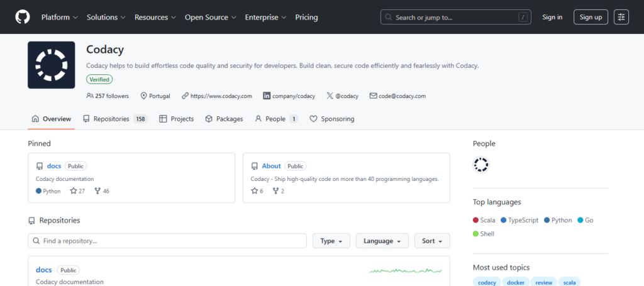Click the followers people icon

[x=90, y=96]
